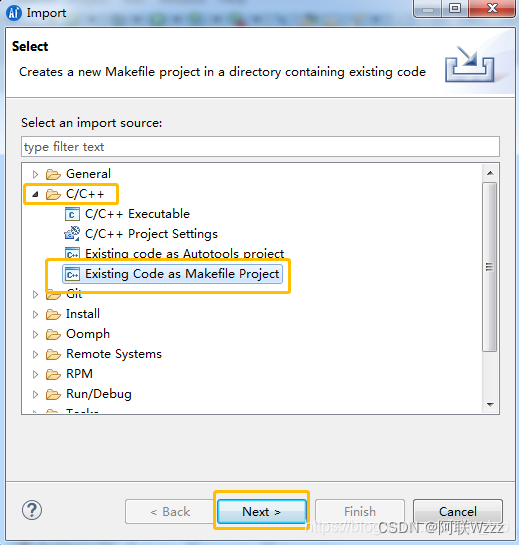The height and width of the screenshot is (545, 519).
Task: Click the General folder icon
Action: [x=53, y=174]
